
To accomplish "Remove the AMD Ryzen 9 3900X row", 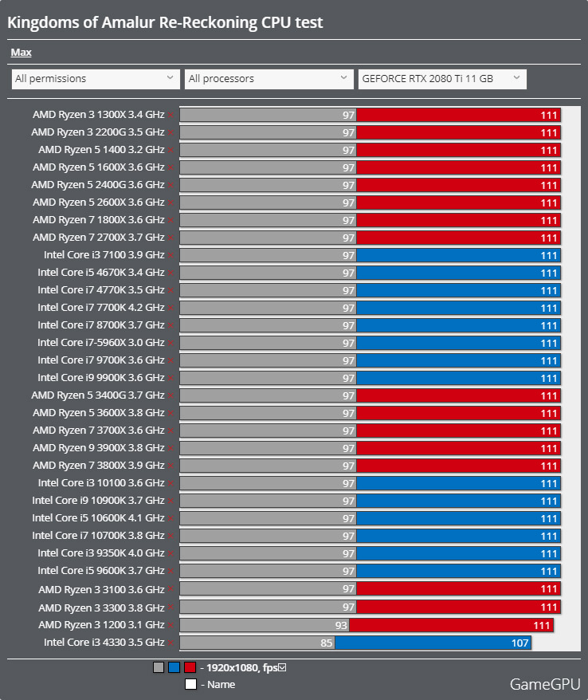I will point(171,448).
